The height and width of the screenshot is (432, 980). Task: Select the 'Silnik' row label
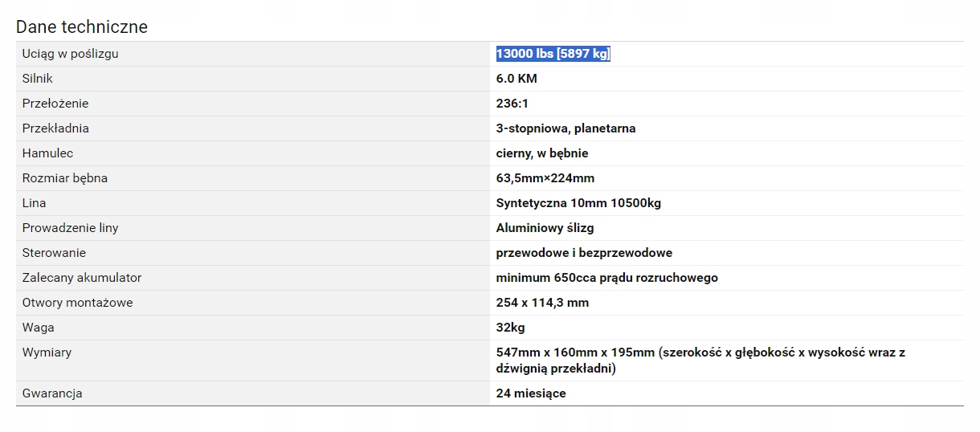pyautogui.click(x=38, y=79)
